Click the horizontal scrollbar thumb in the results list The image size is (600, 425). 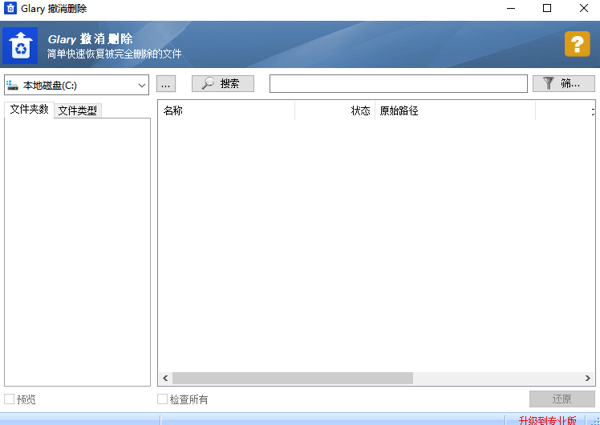coord(292,379)
